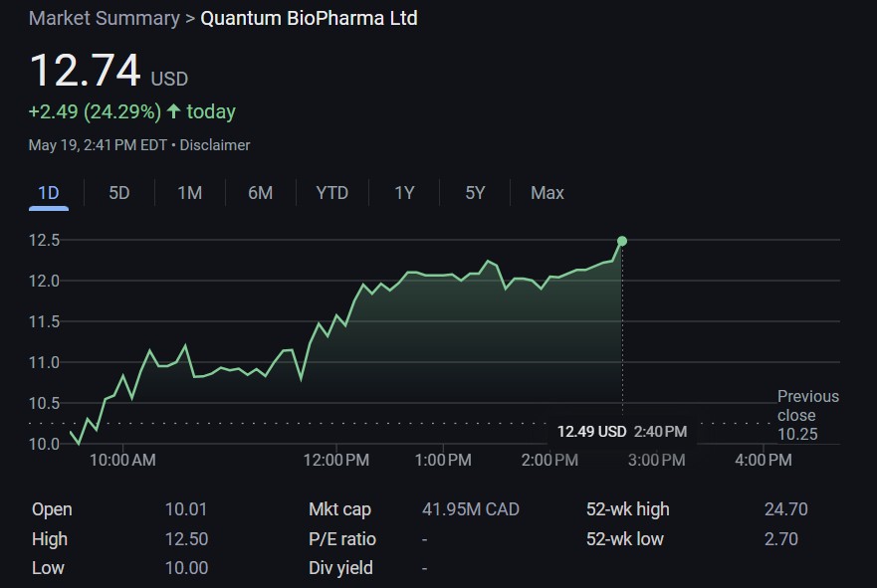Viewport: 877px width, 588px height.
Task: Click the Open price value 10.01
Action: (x=186, y=509)
